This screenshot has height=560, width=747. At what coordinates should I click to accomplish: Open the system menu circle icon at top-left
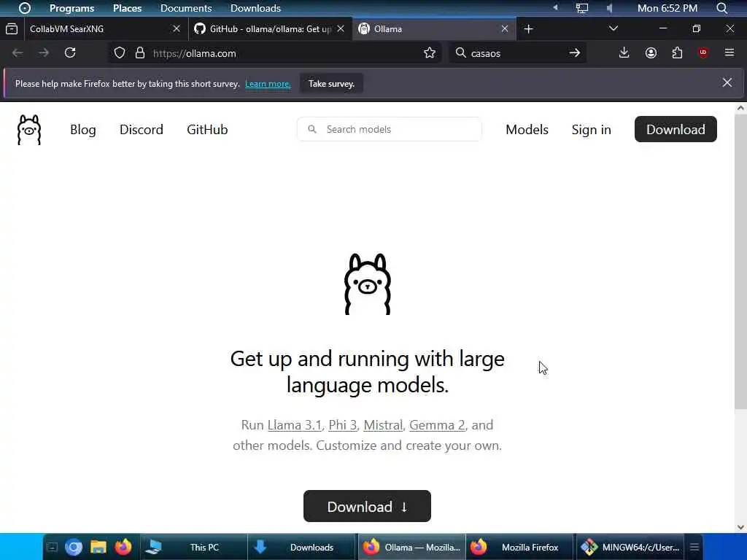(x=24, y=8)
